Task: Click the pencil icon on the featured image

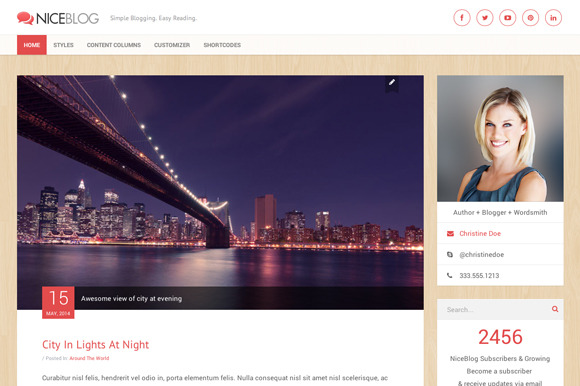Action: (x=392, y=83)
